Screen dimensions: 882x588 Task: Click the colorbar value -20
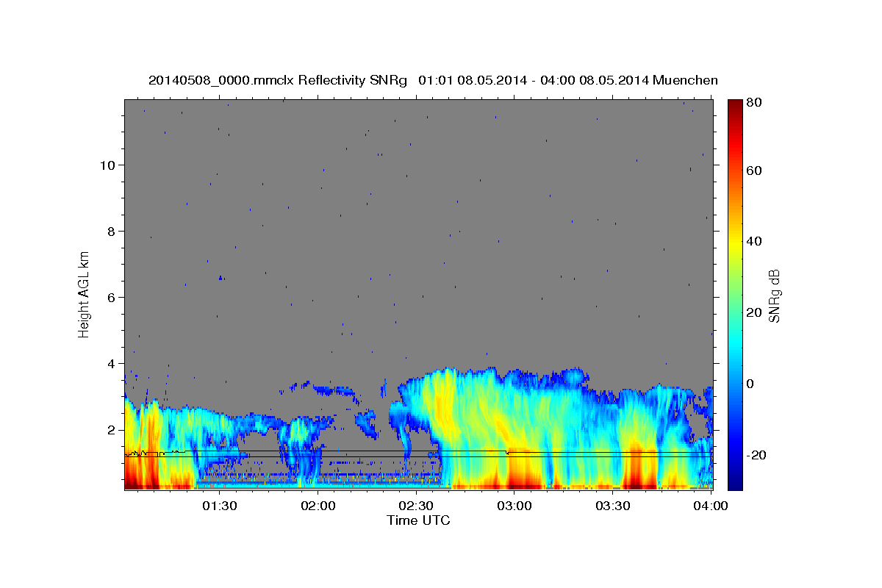(756, 455)
